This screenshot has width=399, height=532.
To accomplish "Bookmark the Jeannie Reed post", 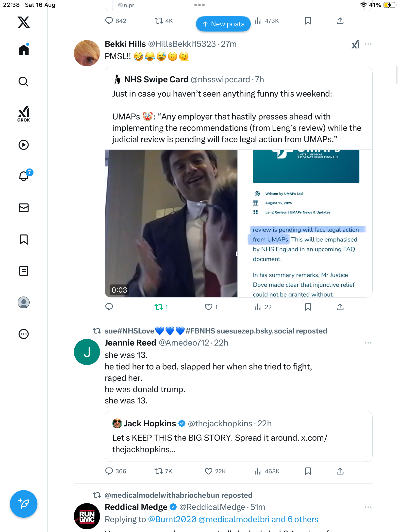I will 308,471.
